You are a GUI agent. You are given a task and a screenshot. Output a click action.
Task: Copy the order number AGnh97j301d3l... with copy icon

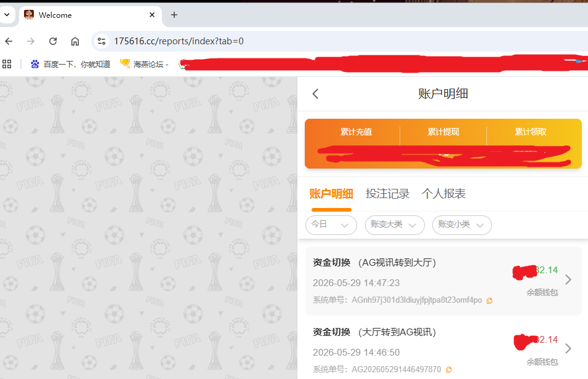tap(489, 301)
